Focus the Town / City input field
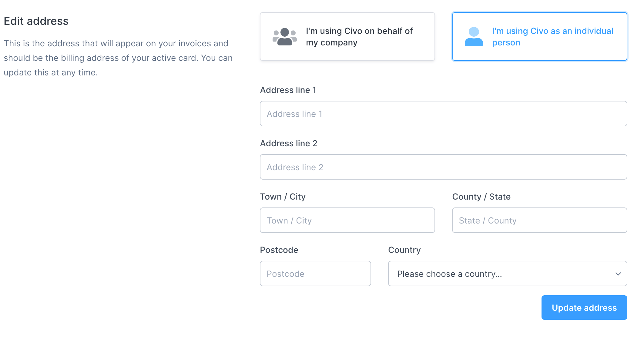This screenshot has width=644, height=338. 347,220
